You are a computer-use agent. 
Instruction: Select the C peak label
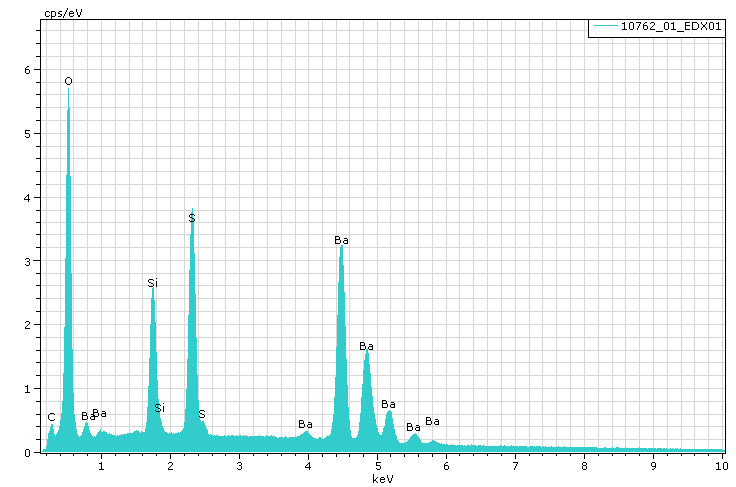click(51, 417)
